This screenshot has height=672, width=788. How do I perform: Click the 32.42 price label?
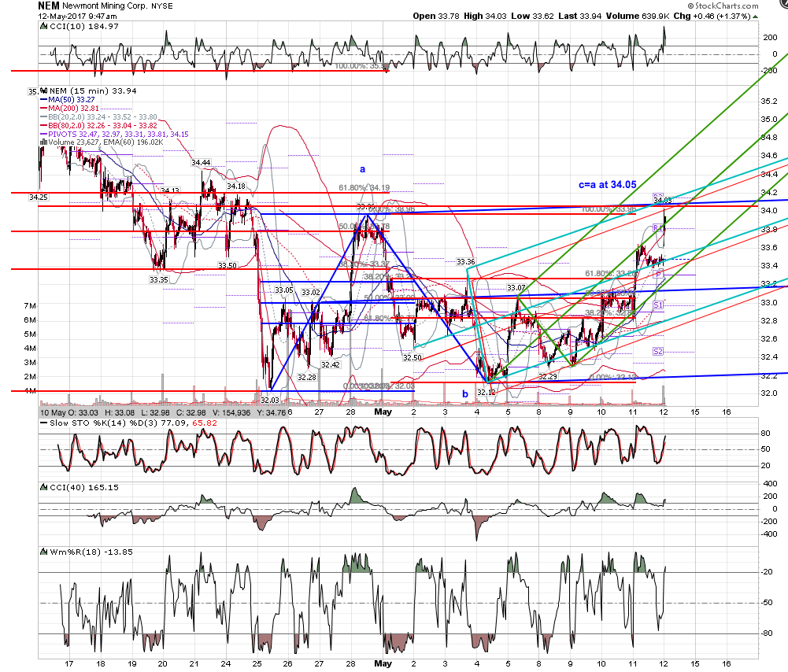[331, 364]
